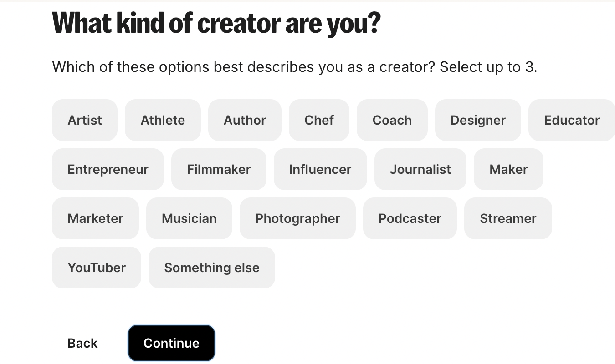Toggle the Maker option
Screen dimensions: 615x364
(x=508, y=169)
